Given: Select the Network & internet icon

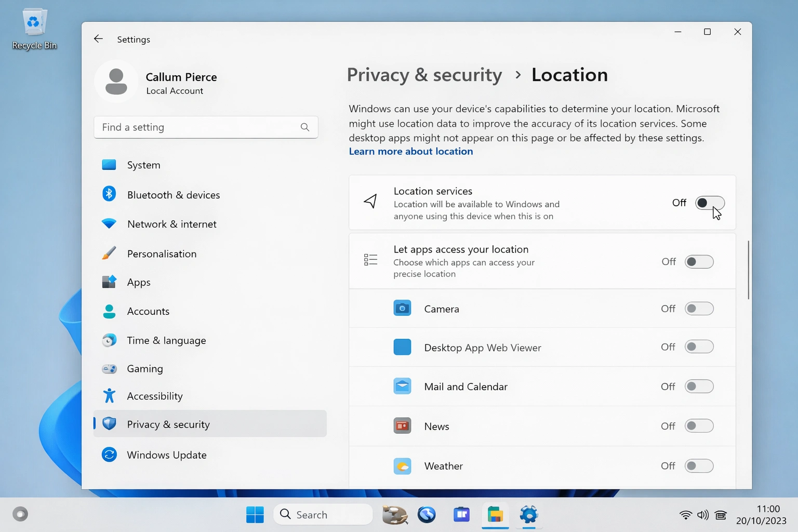Looking at the screenshot, I should click(109, 223).
